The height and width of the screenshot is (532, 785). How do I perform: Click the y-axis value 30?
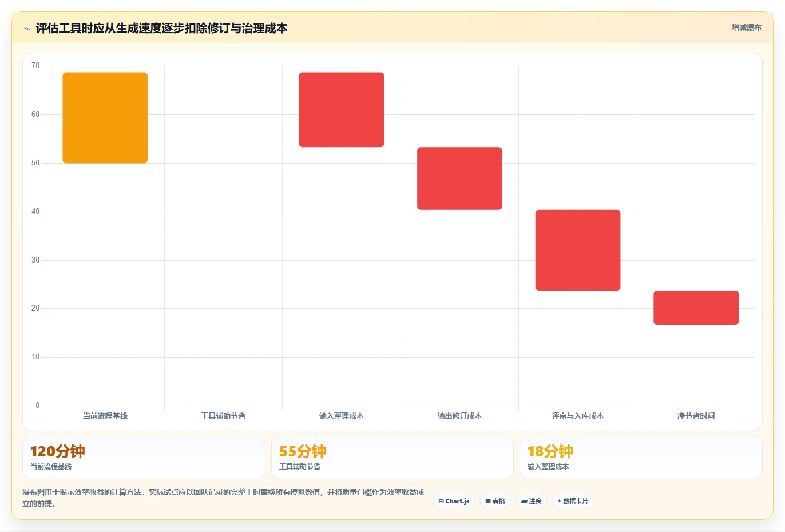click(x=35, y=260)
